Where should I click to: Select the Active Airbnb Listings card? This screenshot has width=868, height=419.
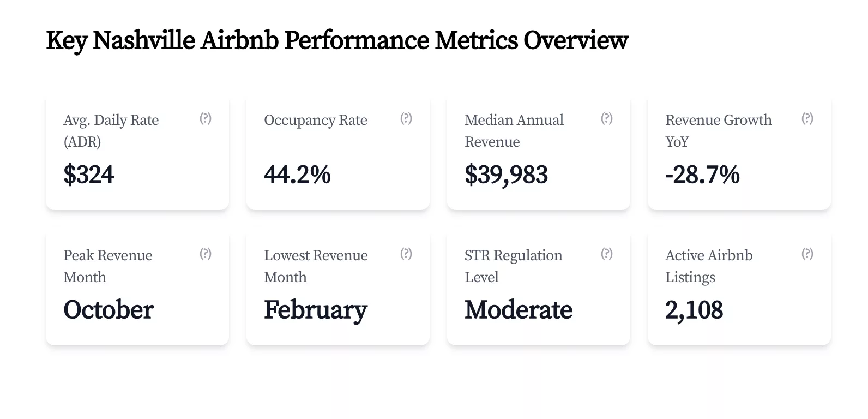pos(739,289)
